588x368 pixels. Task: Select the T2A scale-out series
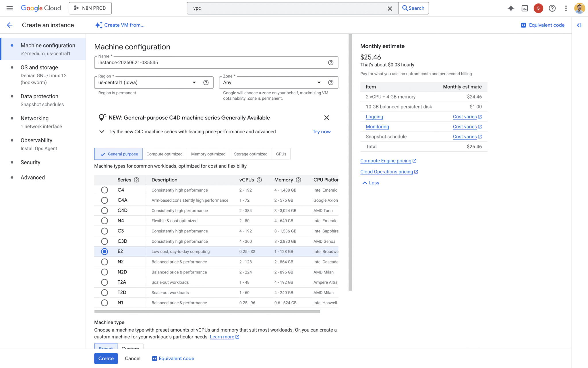point(104,282)
